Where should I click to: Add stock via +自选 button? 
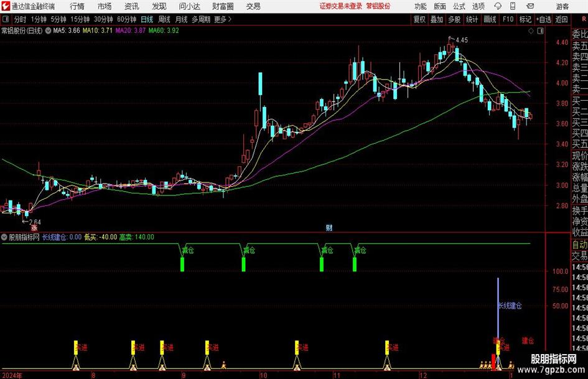(543, 19)
